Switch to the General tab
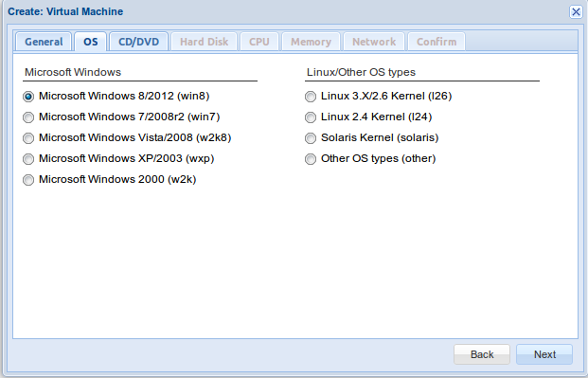Screen dimensions: 588x378 click(x=44, y=42)
